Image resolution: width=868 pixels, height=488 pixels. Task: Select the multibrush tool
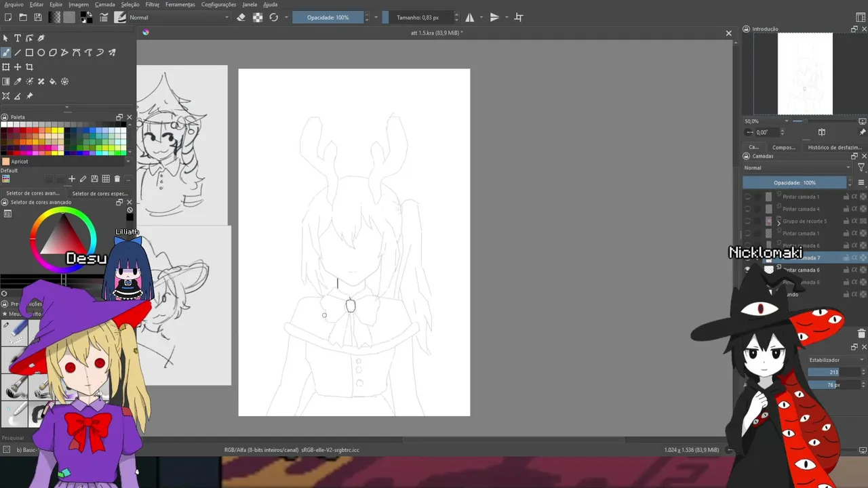pos(112,53)
